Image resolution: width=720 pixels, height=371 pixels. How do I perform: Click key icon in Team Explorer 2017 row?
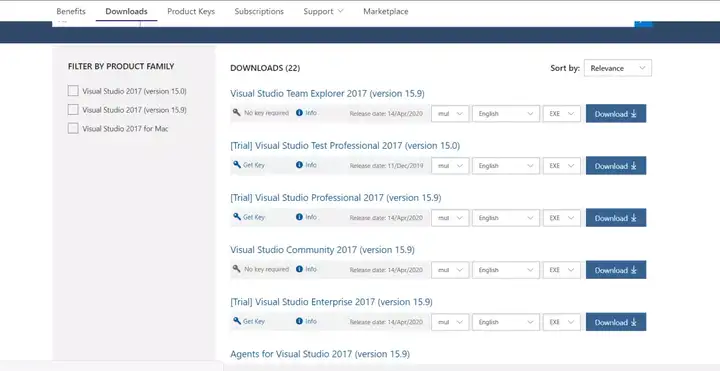pyautogui.click(x=236, y=112)
